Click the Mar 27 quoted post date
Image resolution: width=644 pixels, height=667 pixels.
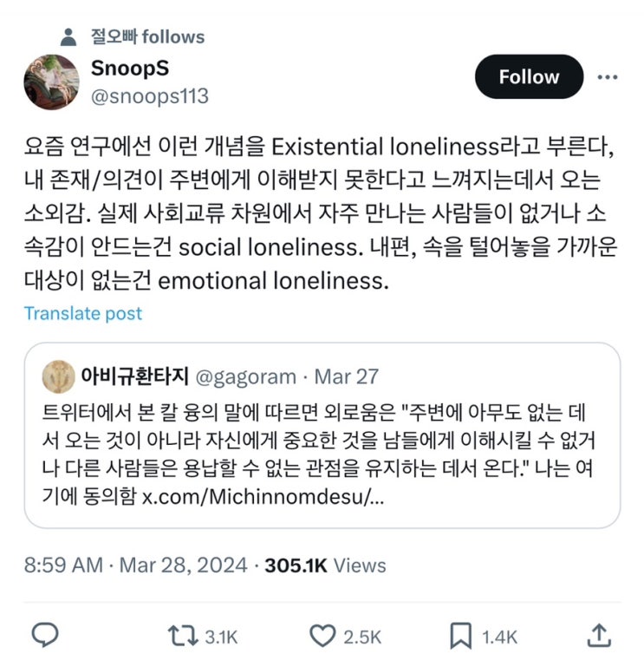pyautogui.click(x=347, y=376)
